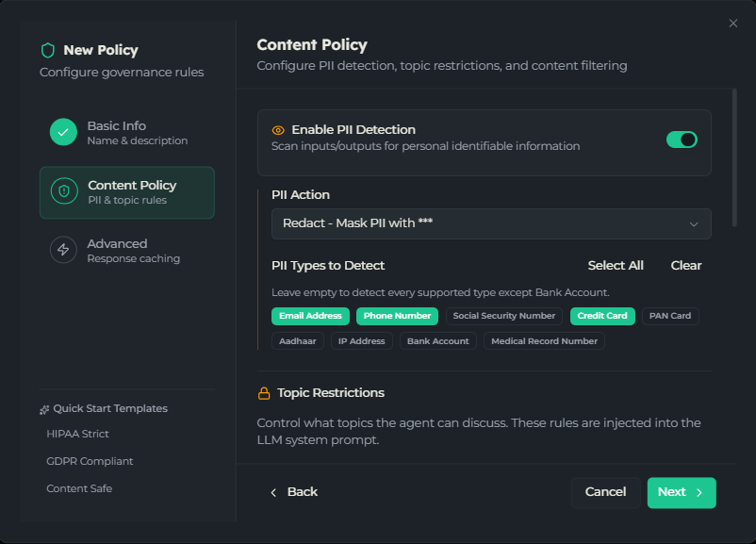Click the orange eye icon for PII Detection
This screenshot has width=756, height=544.
pos(278,130)
